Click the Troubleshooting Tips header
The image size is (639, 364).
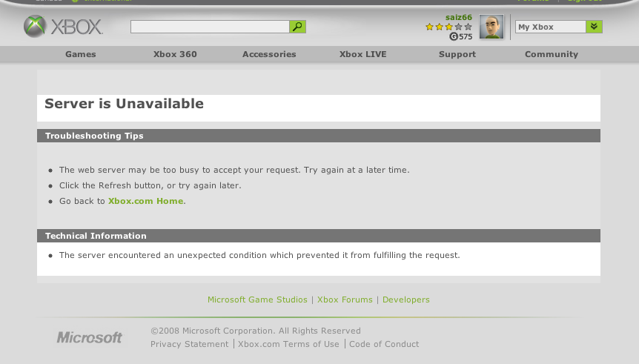[x=94, y=136]
